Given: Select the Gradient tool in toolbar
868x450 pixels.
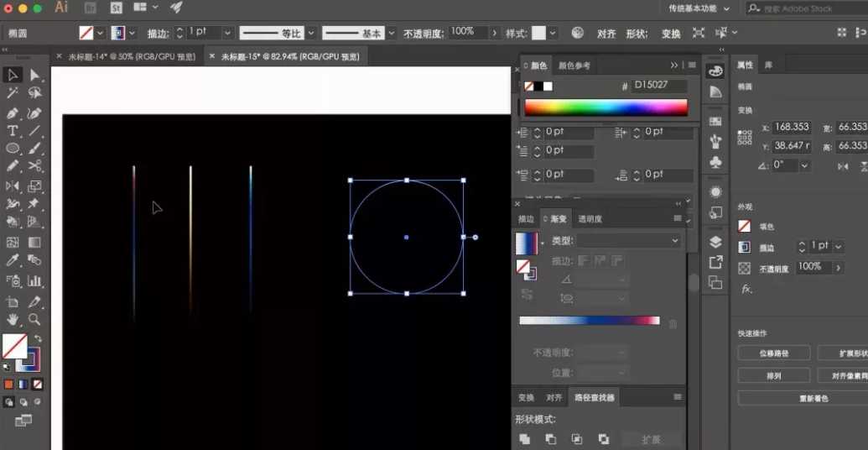Looking at the screenshot, I should click(x=34, y=242).
